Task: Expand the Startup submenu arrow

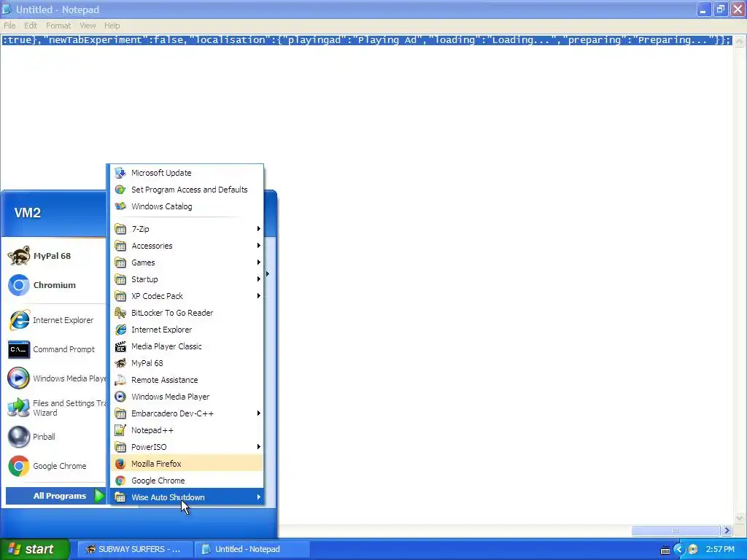Action: [259, 279]
